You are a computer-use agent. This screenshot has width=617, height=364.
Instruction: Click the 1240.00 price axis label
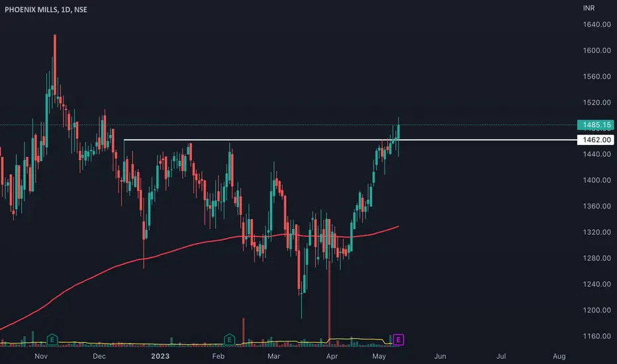point(596,284)
